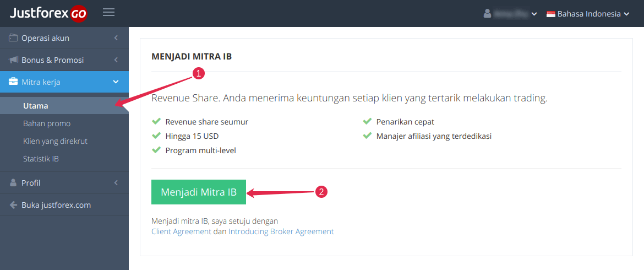Click the megaphone icon beside Bonus & Promosi
The height and width of the screenshot is (270, 644).
pos(13,60)
